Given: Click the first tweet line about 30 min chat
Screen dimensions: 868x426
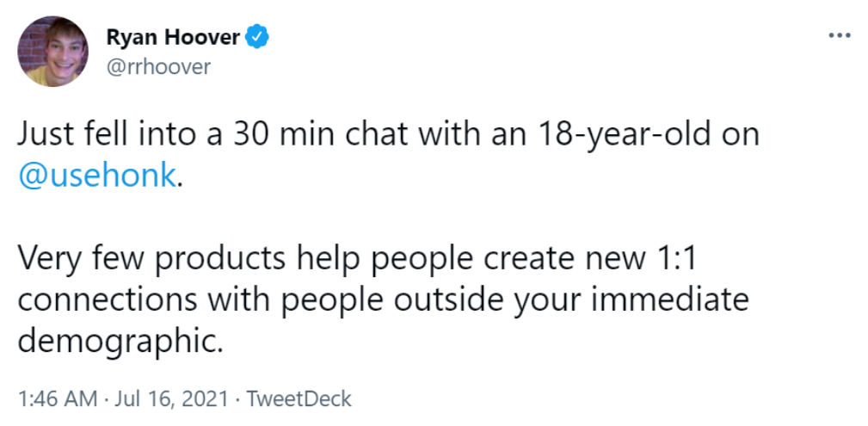Looking at the screenshot, I should [387, 136].
